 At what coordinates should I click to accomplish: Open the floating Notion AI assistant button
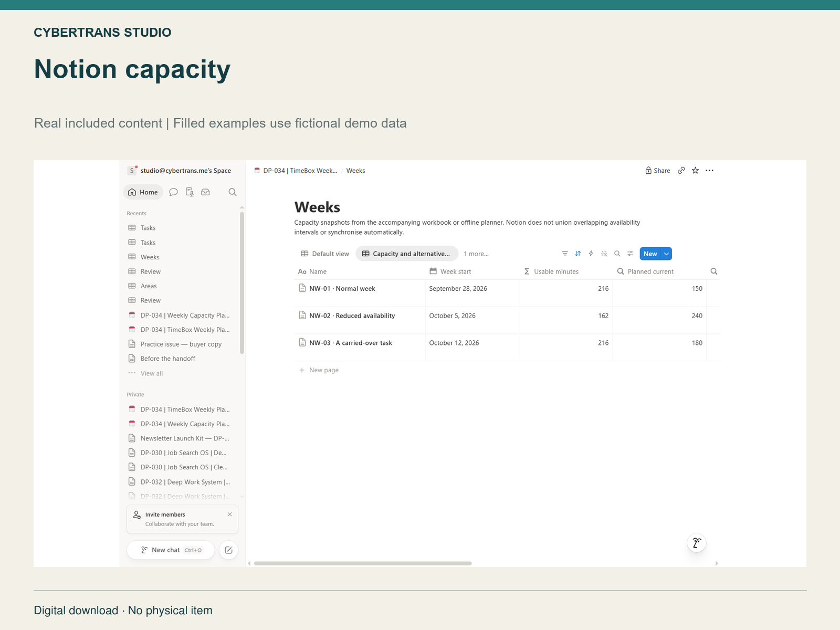pyautogui.click(x=697, y=543)
